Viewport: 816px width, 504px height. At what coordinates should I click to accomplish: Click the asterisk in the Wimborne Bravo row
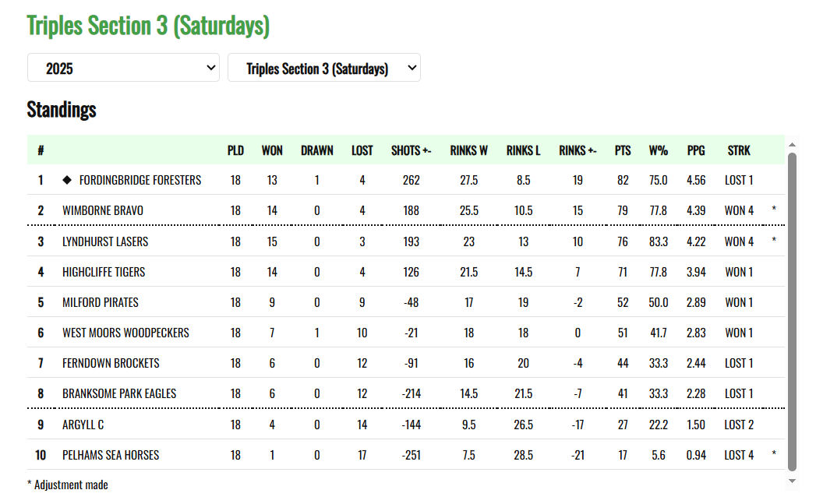tap(774, 210)
